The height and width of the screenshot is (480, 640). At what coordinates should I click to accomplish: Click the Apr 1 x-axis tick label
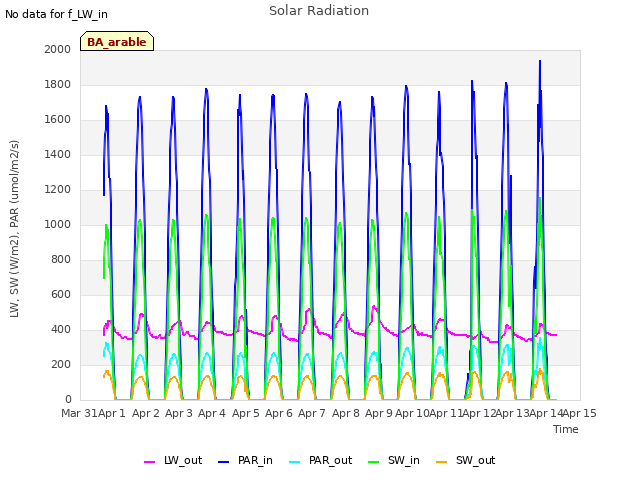click(112, 413)
